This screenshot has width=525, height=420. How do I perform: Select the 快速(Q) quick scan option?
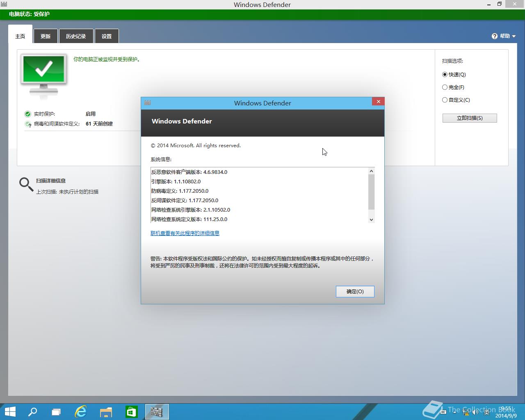point(454,75)
